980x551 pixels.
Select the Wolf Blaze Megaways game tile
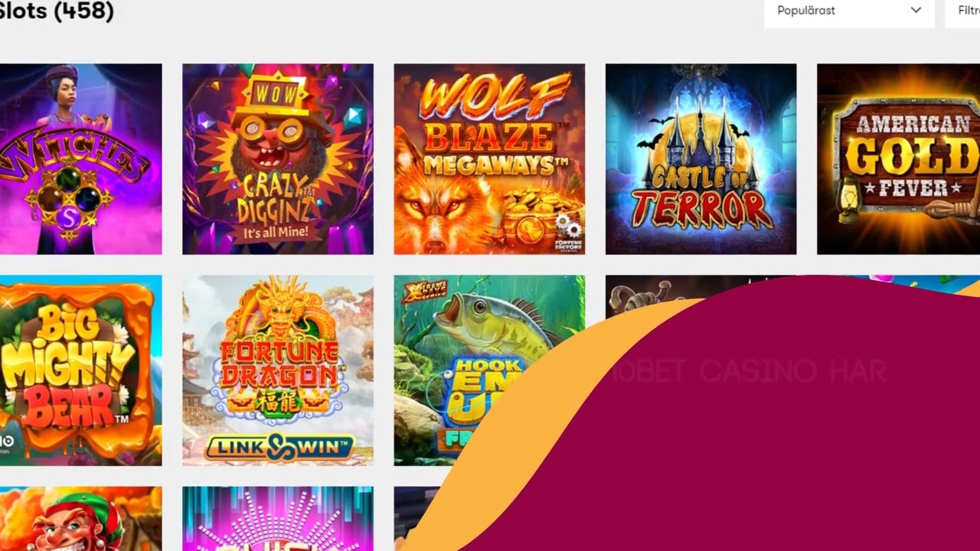click(x=489, y=159)
